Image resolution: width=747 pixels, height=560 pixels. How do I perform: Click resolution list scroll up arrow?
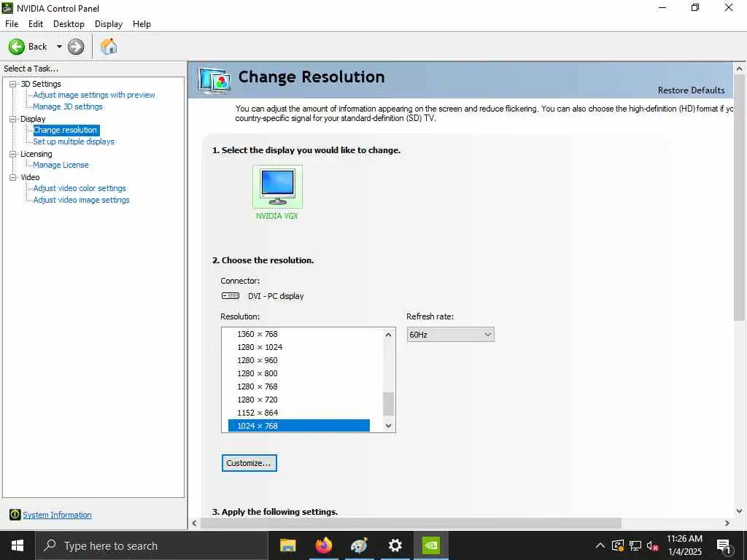pyautogui.click(x=388, y=335)
